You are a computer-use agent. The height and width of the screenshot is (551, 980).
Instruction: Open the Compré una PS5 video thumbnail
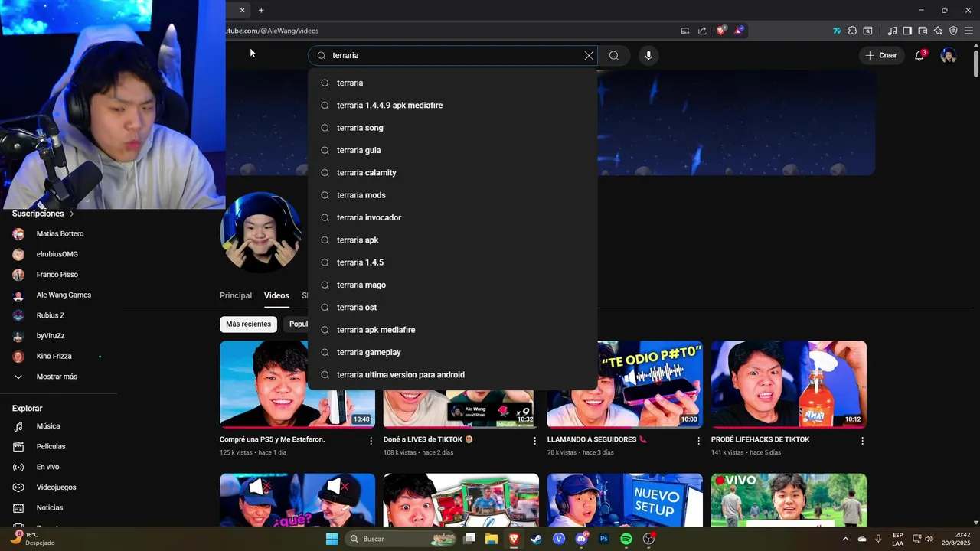coord(297,383)
